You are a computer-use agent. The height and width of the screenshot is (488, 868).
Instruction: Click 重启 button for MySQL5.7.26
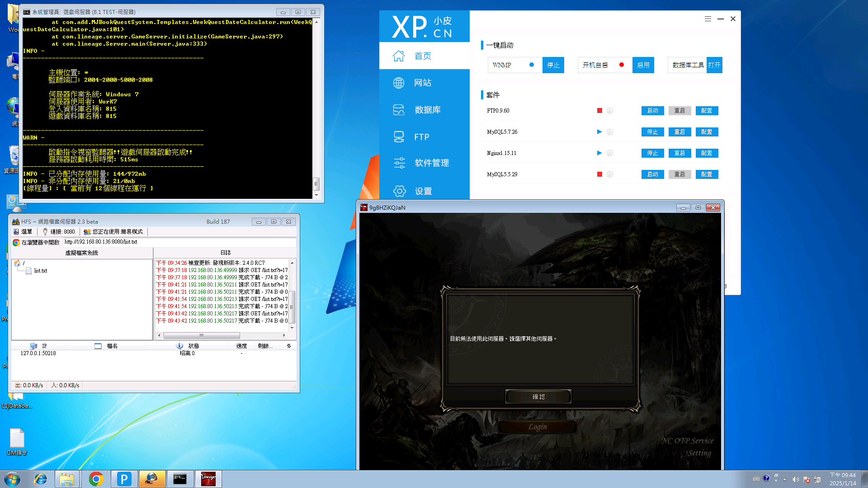680,132
